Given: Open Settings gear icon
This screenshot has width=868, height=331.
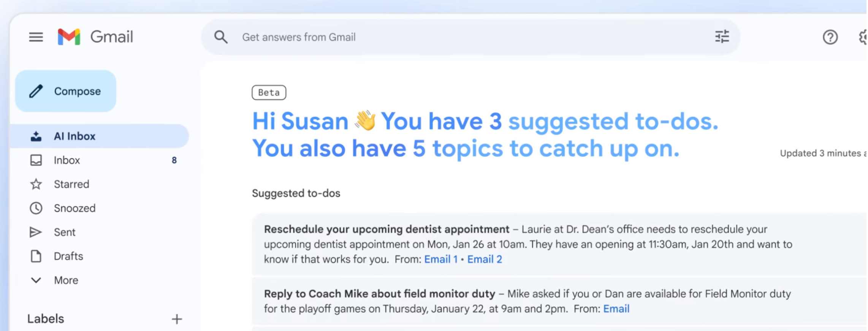Looking at the screenshot, I should pyautogui.click(x=863, y=37).
